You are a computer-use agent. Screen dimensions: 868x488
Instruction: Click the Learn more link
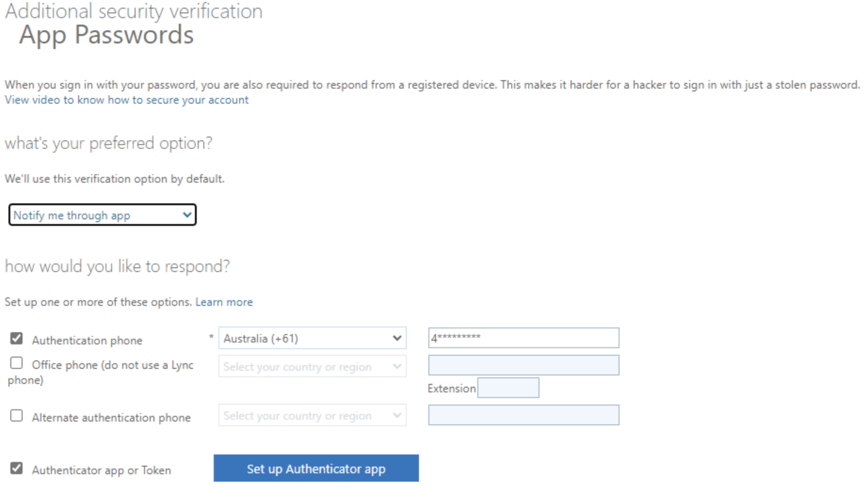[224, 302]
